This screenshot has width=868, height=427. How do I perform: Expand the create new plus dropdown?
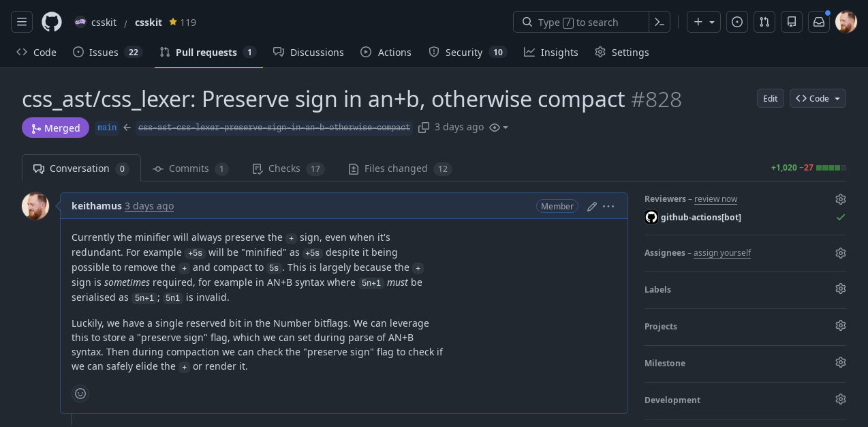pyautogui.click(x=704, y=22)
